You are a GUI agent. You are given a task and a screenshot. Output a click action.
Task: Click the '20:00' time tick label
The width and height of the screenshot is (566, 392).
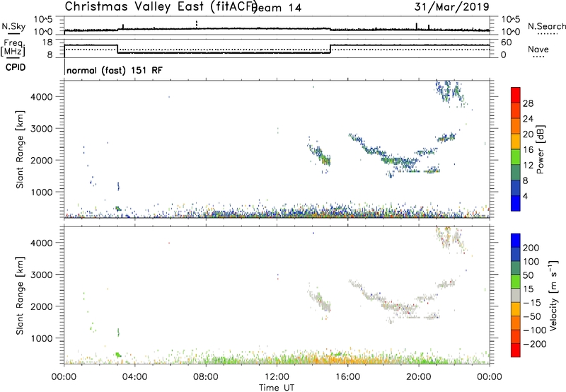tap(419, 377)
